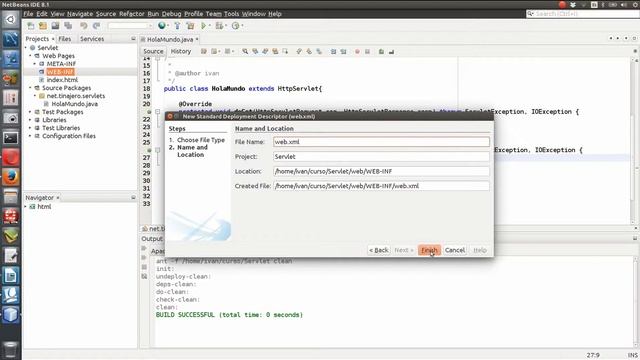The width and height of the screenshot is (640, 360).
Task: Expand the Test Packages node
Action: (31, 112)
